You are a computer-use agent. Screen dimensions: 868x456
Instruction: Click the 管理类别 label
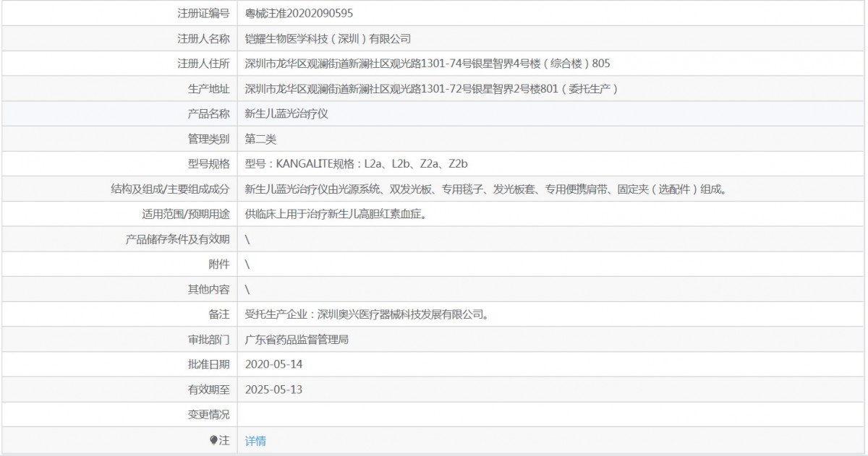(x=208, y=139)
